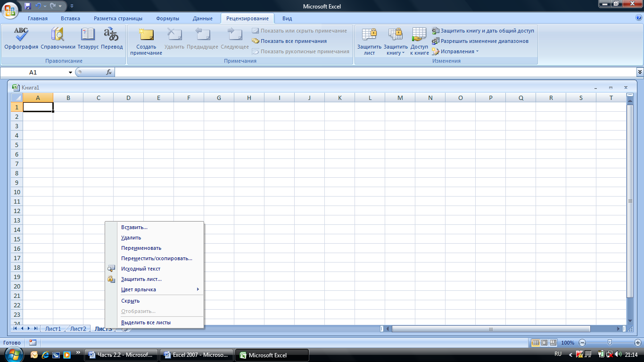Open the Защитить книгу dropdown
Image resolution: width=644 pixels, height=362 pixels.
click(396, 41)
